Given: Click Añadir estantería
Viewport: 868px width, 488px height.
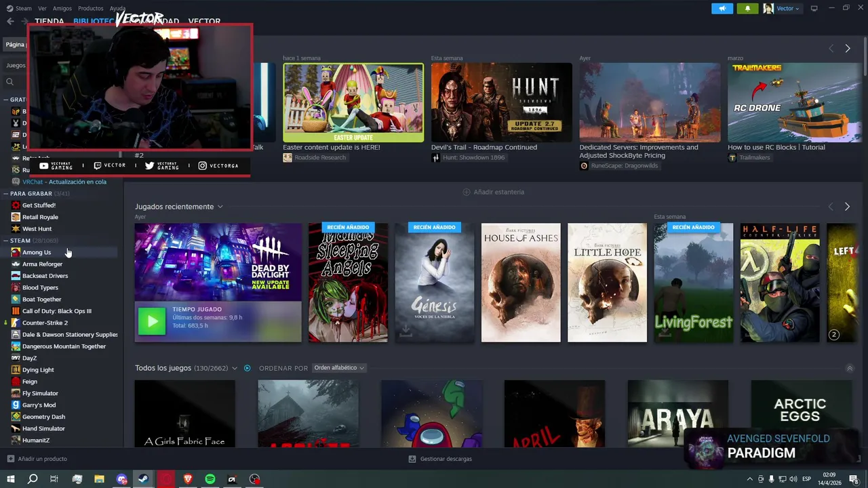Looking at the screenshot, I should (x=499, y=192).
